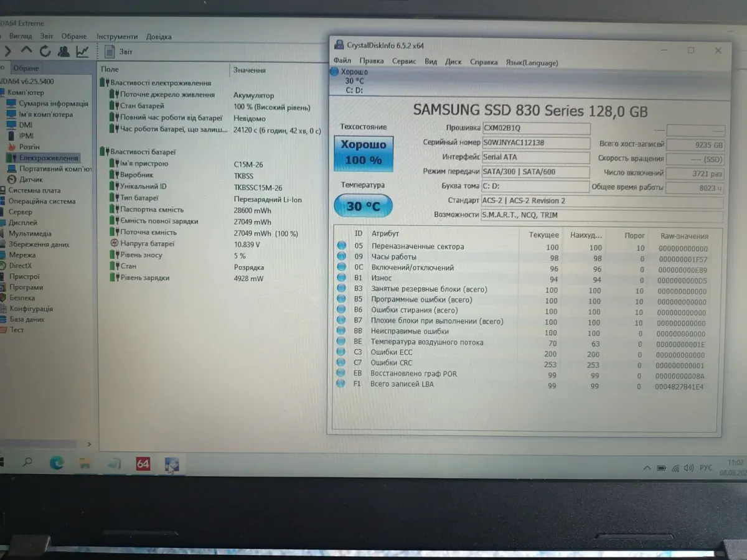Image resolution: width=747 pixels, height=560 pixels.
Task: Expand the Операційна система tree node
Action: [42, 201]
